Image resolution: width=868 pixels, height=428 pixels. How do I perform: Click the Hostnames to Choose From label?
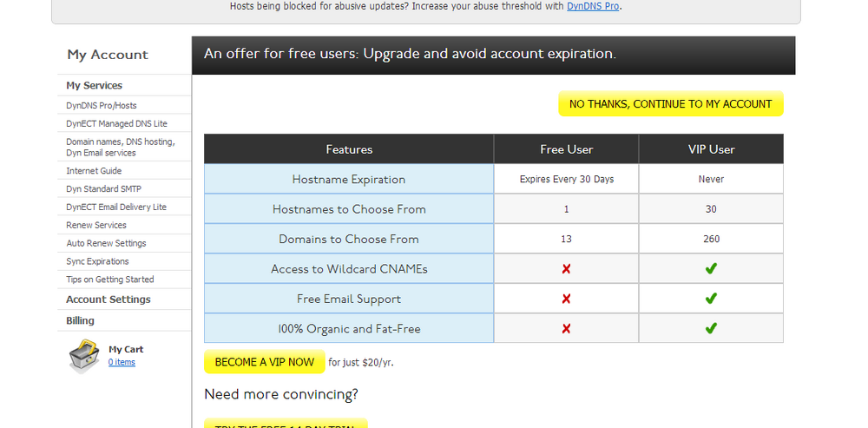(349, 209)
